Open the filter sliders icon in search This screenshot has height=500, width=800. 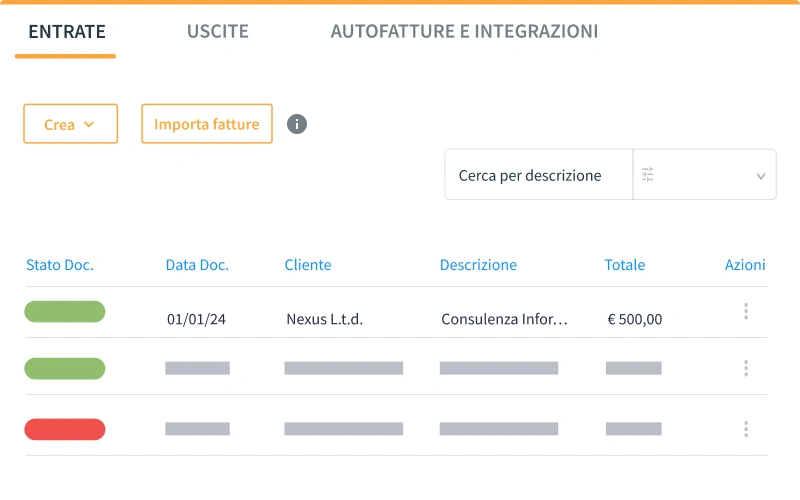pos(648,175)
